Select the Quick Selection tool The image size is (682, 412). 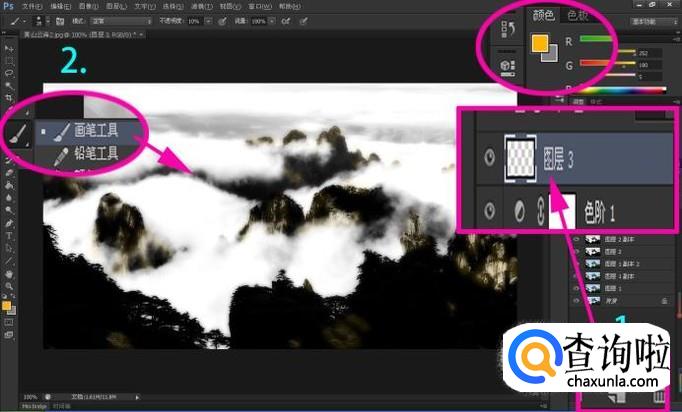click(x=9, y=86)
